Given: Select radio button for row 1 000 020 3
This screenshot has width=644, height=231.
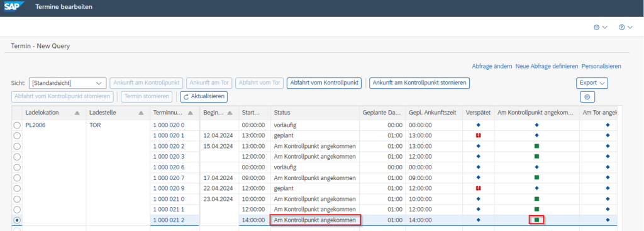Looking at the screenshot, I should [x=17, y=156].
